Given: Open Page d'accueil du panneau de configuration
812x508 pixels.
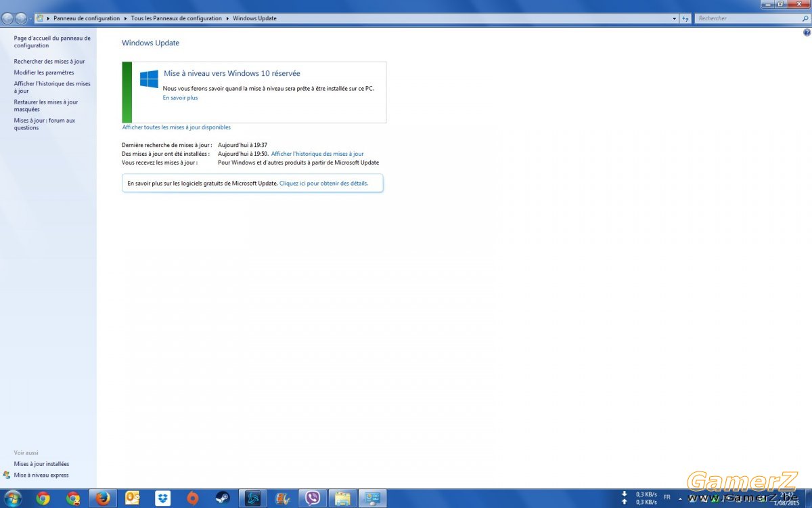Looking at the screenshot, I should [x=52, y=42].
